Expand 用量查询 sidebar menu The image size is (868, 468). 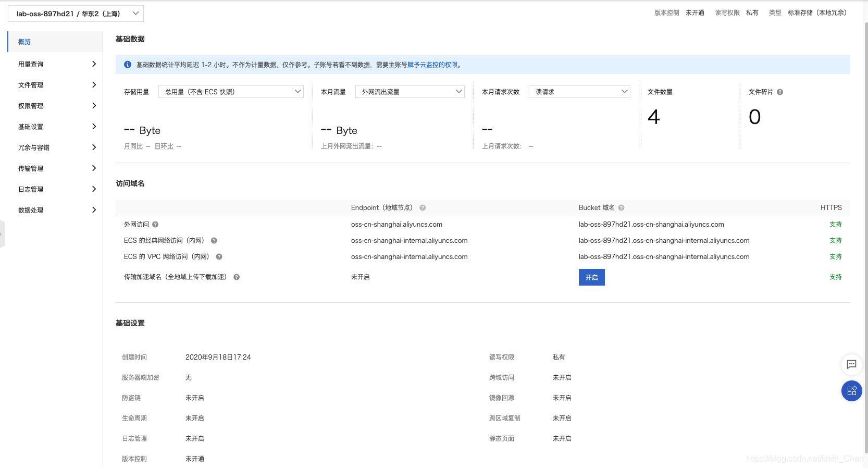pyautogui.click(x=55, y=64)
